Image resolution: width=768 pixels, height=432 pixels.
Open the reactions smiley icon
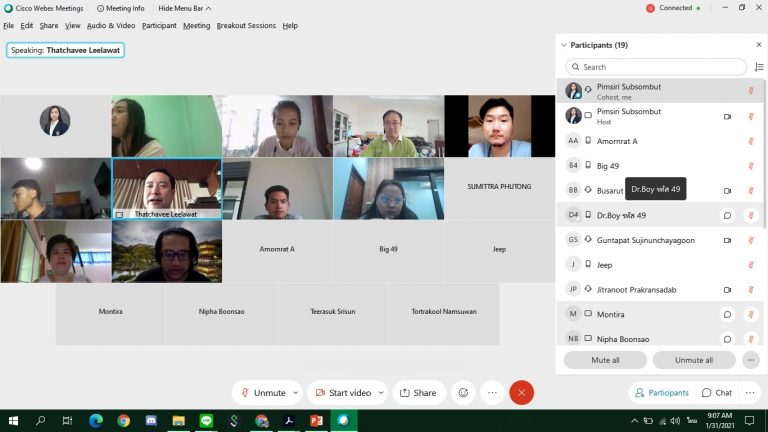[463, 393]
